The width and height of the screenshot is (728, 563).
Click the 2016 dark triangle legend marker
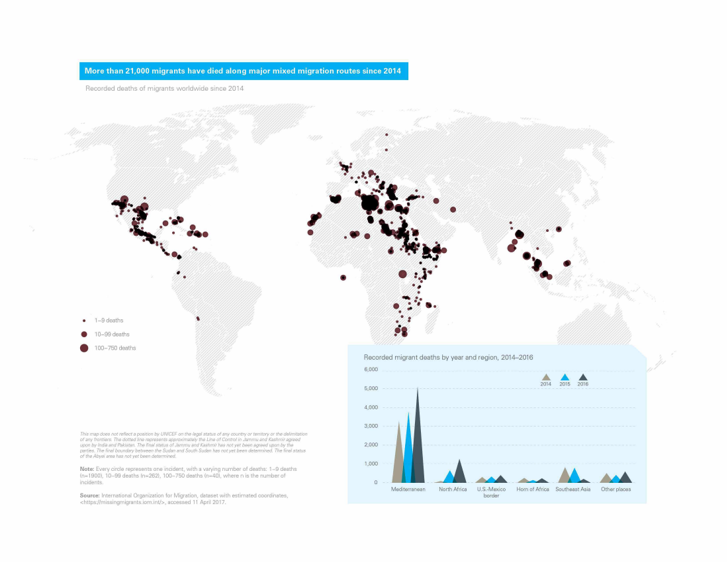point(582,378)
